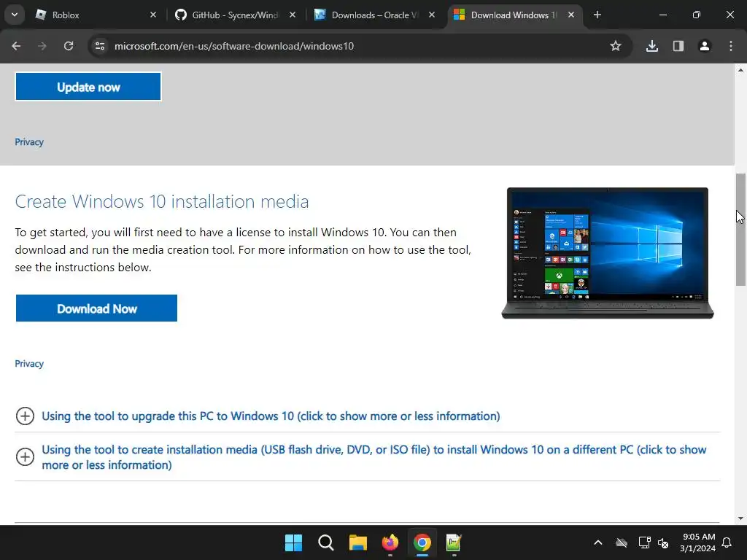This screenshot has height=560, width=747.
Task: Toggle the side panel icon
Action: pyautogui.click(x=678, y=46)
